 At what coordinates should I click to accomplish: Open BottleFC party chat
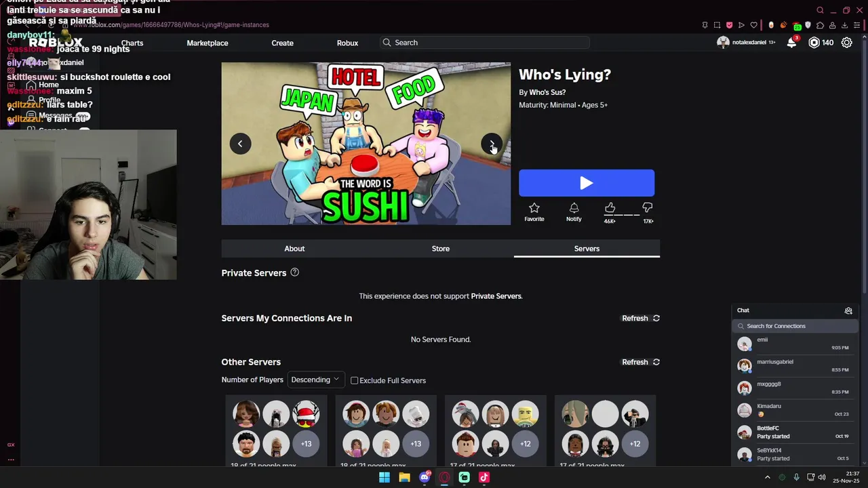[x=795, y=432]
